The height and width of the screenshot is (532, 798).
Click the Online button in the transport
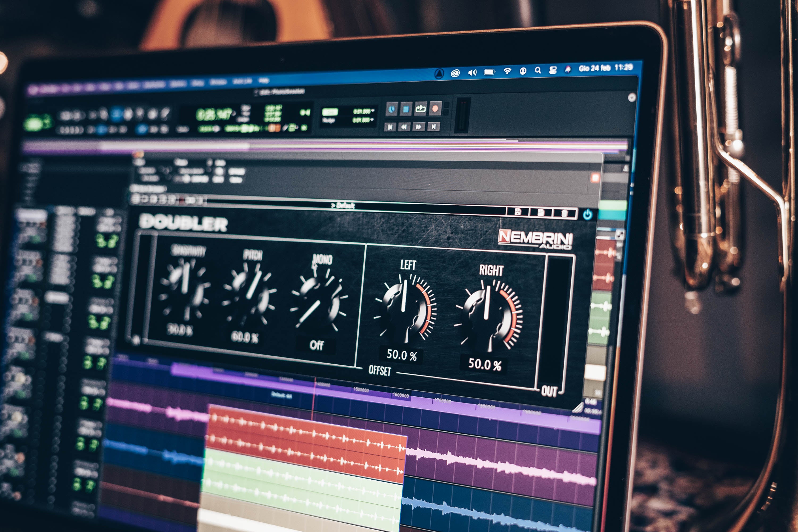[x=392, y=109]
